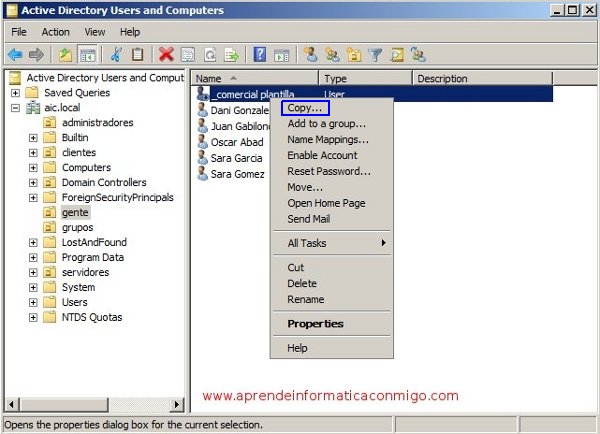Choose Enable Account from context menu
The width and height of the screenshot is (600, 434).
click(x=331, y=155)
